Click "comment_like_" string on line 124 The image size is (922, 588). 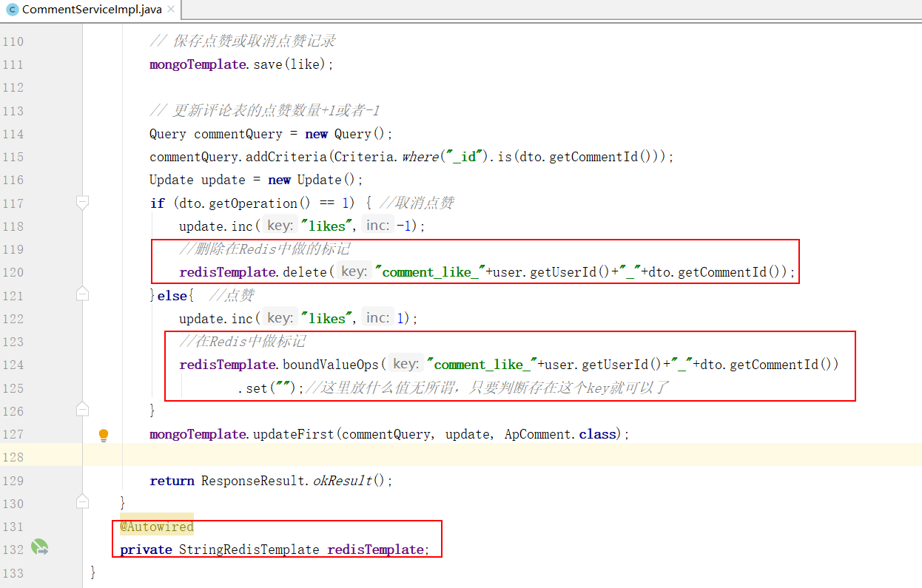point(482,365)
